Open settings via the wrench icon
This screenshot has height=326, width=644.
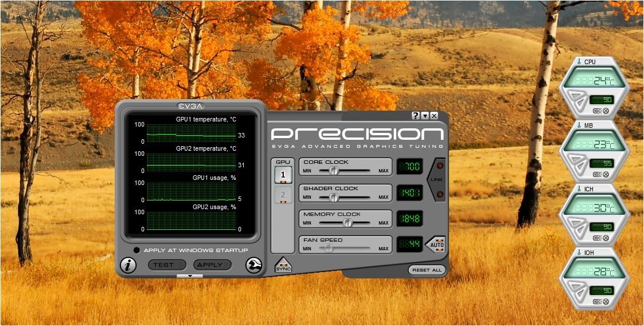pos(253,265)
